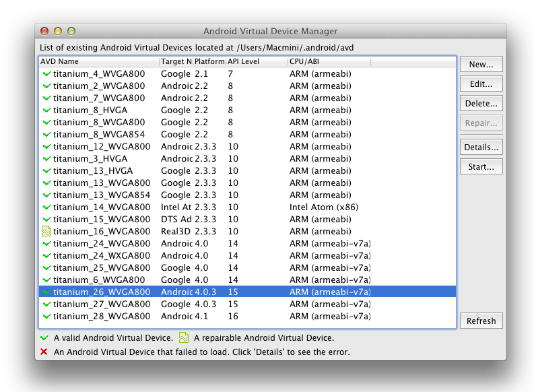534x392 pixels.
Task: Sort by the API Level column header
Action: [x=257, y=61]
